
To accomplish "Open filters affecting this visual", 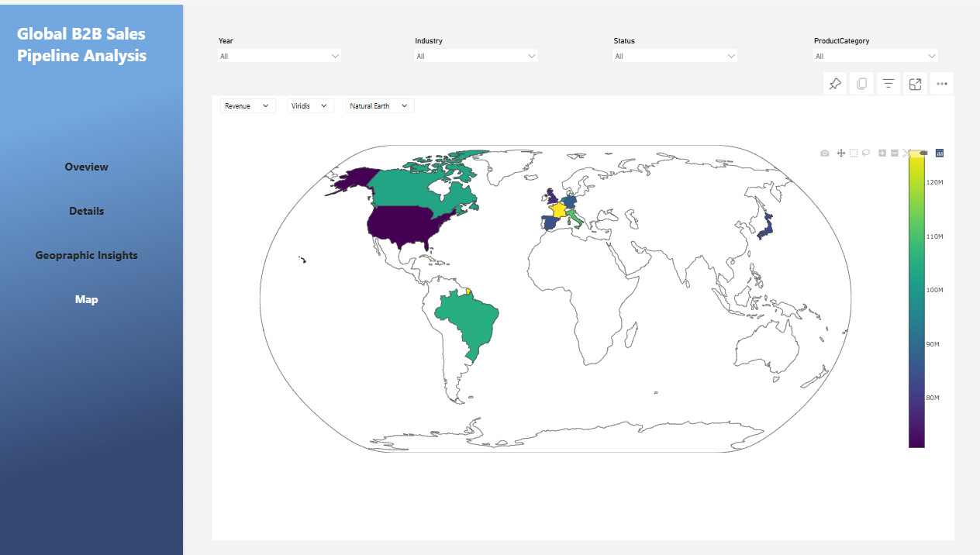I will pyautogui.click(x=889, y=84).
